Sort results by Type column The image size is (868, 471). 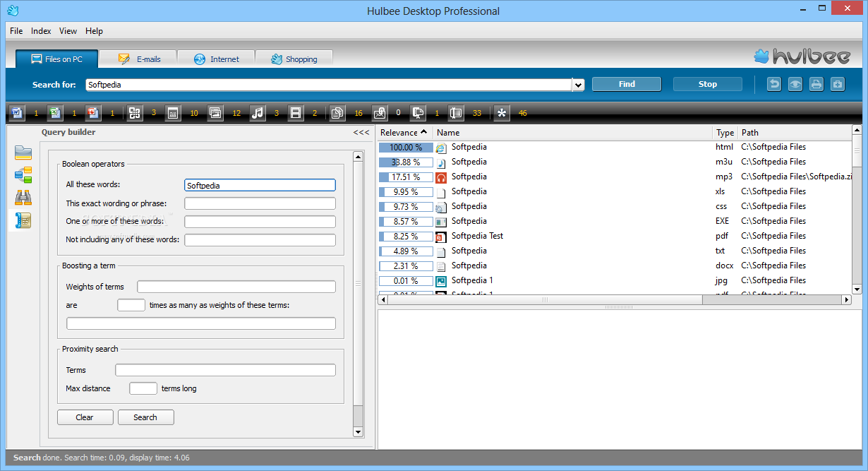[725, 132]
